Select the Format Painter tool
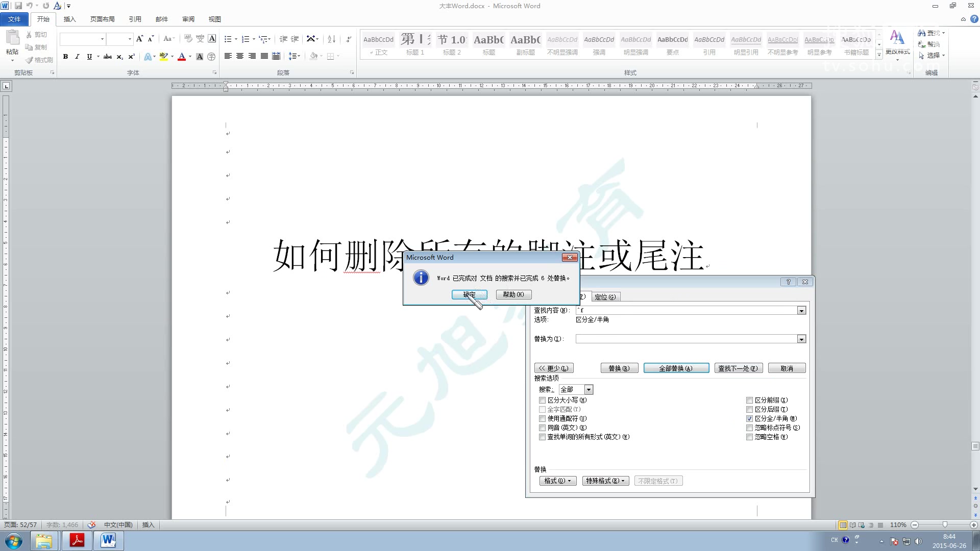 click(40, 60)
